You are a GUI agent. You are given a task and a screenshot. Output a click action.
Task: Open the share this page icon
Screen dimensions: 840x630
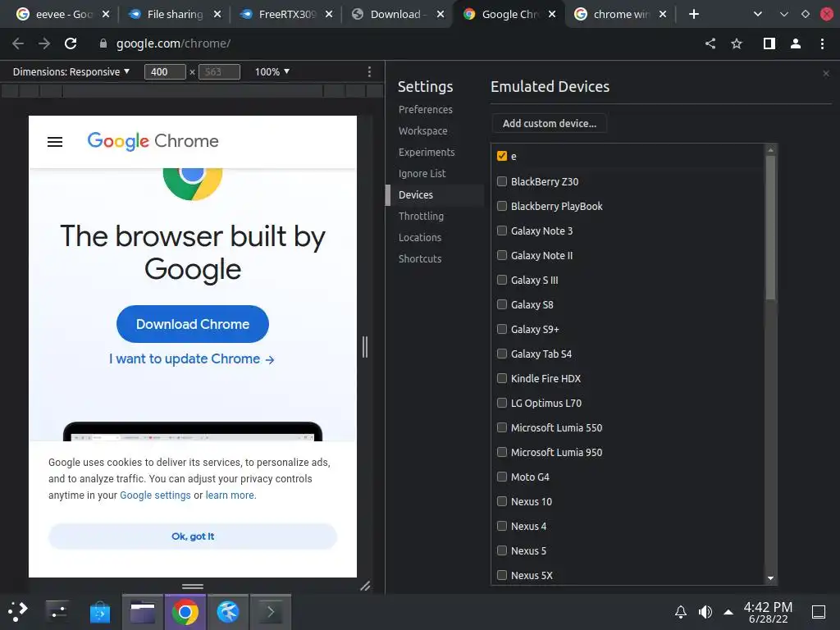click(710, 43)
